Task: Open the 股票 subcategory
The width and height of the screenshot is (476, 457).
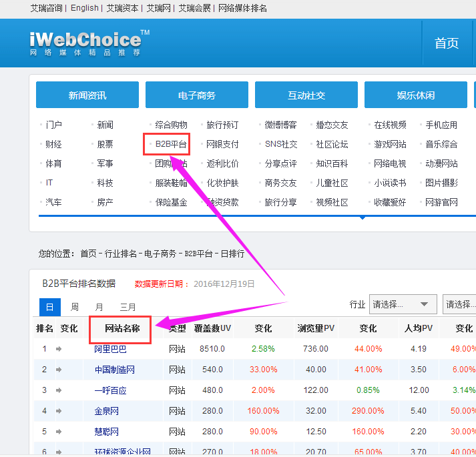Action: tap(105, 144)
